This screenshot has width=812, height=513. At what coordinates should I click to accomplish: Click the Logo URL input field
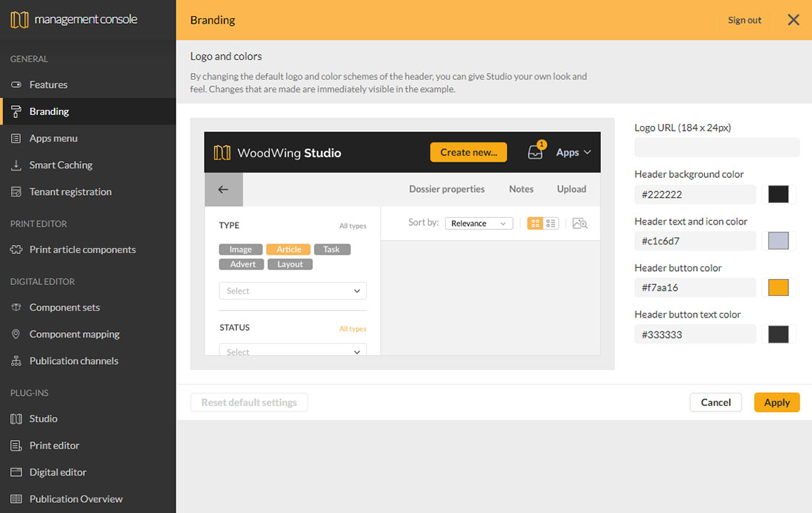[x=718, y=148]
